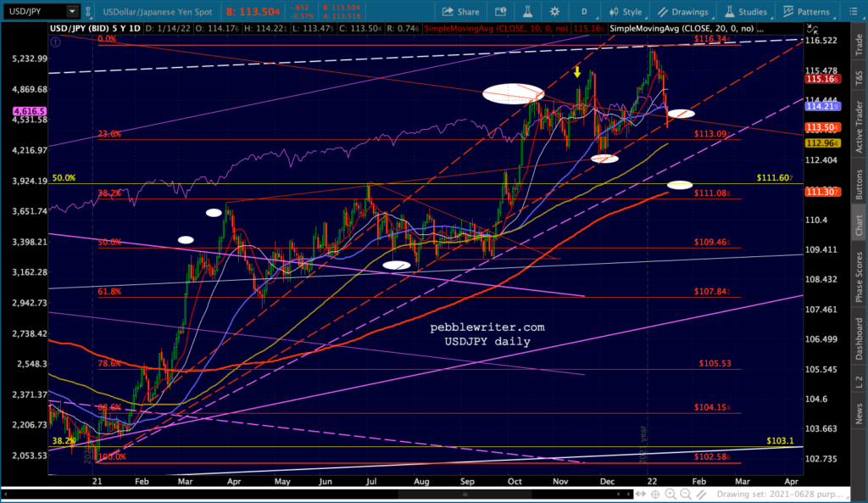Click the bottom drawing tool slash icon

[701, 495]
